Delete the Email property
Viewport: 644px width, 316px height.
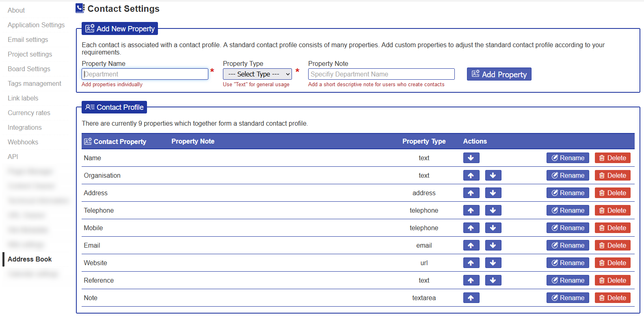(613, 245)
